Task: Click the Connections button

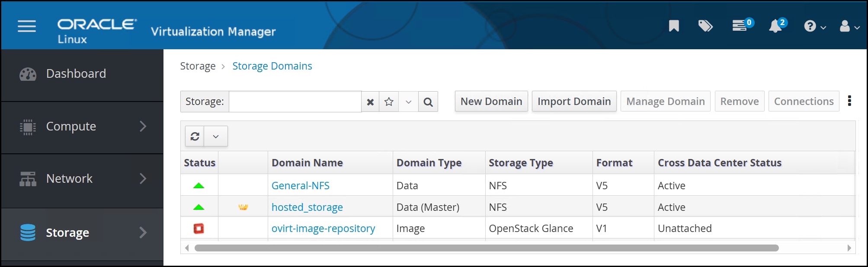Action: 804,101
